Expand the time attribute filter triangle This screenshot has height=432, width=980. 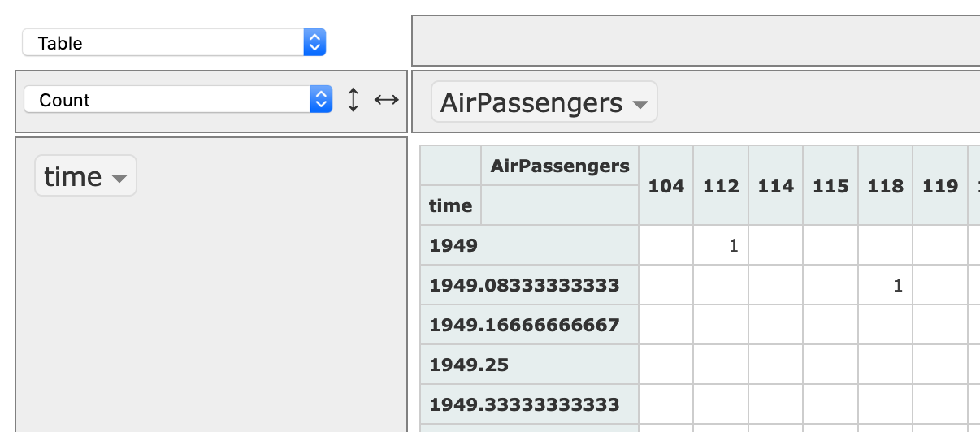119,179
